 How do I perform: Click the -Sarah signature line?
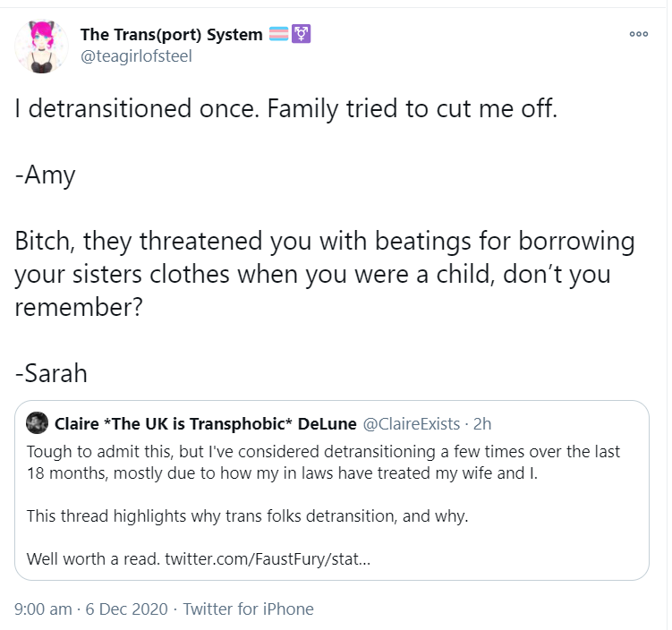(x=51, y=373)
